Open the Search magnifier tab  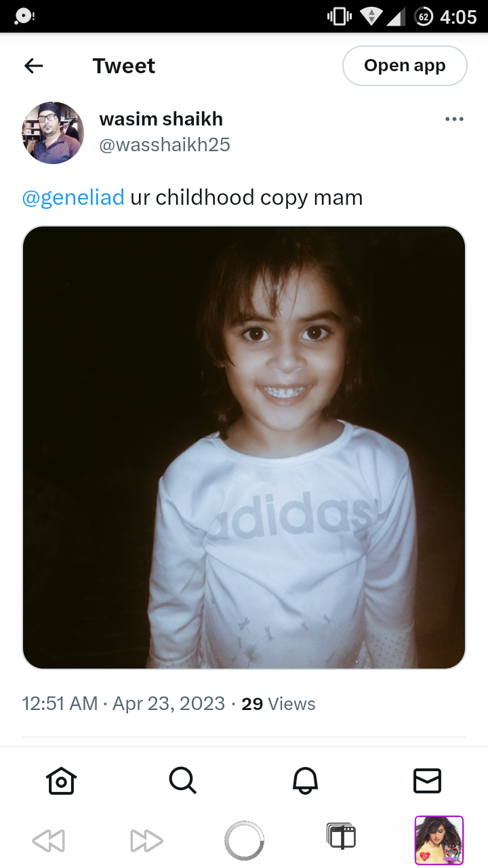coord(182,781)
